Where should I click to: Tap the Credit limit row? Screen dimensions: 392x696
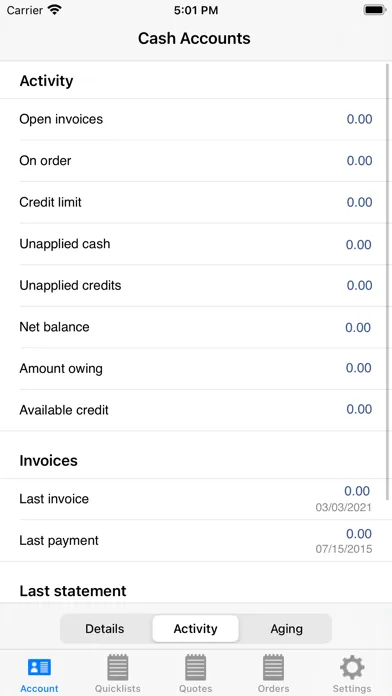click(x=196, y=202)
